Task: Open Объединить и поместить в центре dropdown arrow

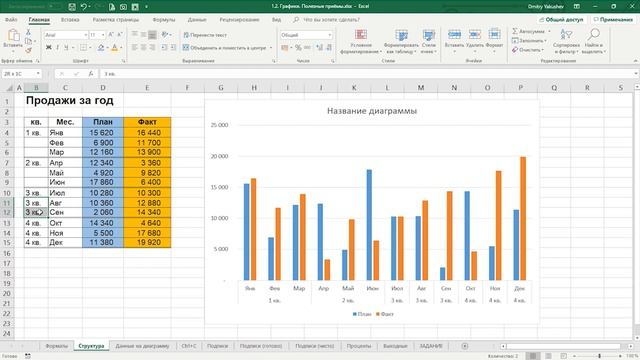Action: click(x=271, y=48)
